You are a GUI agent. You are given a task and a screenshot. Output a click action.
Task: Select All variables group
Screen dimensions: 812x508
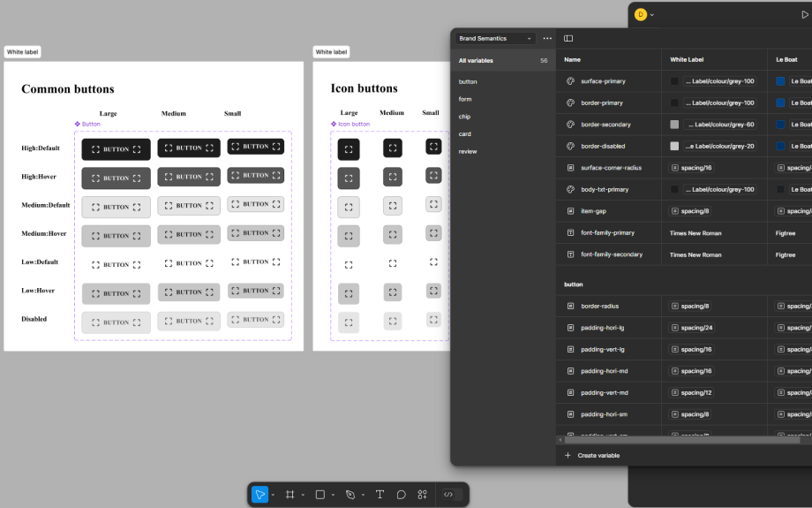[x=503, y=61]
